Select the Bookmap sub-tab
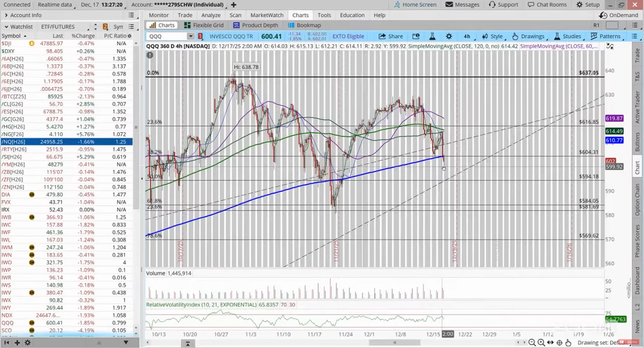 [x=304, y=26]
